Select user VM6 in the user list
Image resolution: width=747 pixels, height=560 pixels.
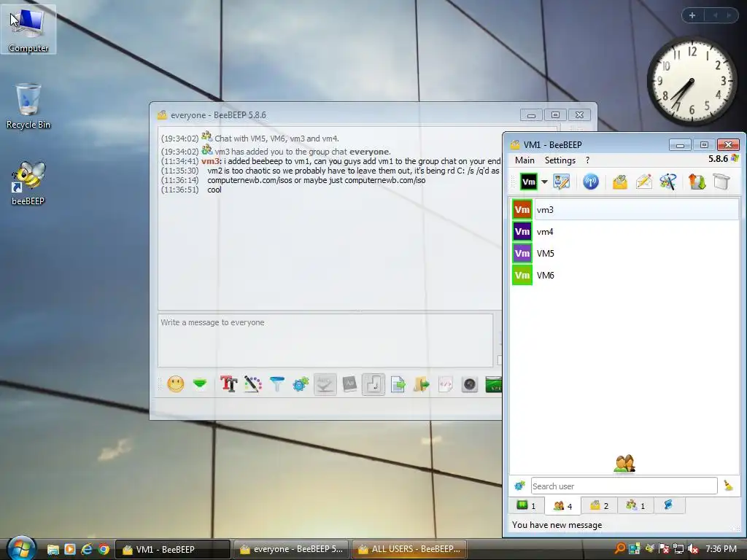click(x=625, y=275)
